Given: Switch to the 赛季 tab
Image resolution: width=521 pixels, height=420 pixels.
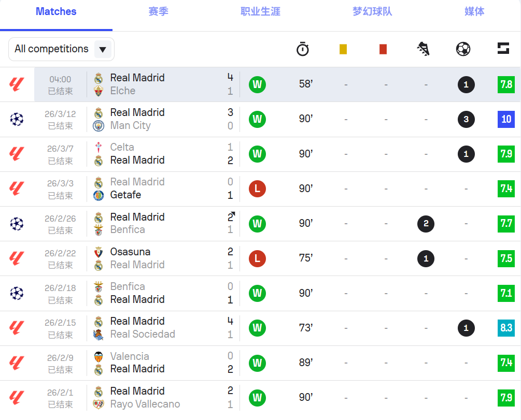Looking at the screenshot, I should (158, 11).
